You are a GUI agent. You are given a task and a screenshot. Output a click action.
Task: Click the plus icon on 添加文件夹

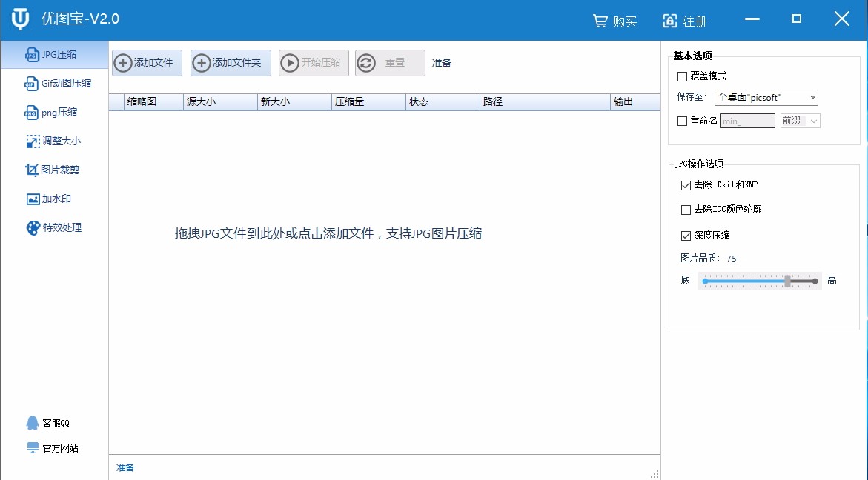tap(202, 62)
